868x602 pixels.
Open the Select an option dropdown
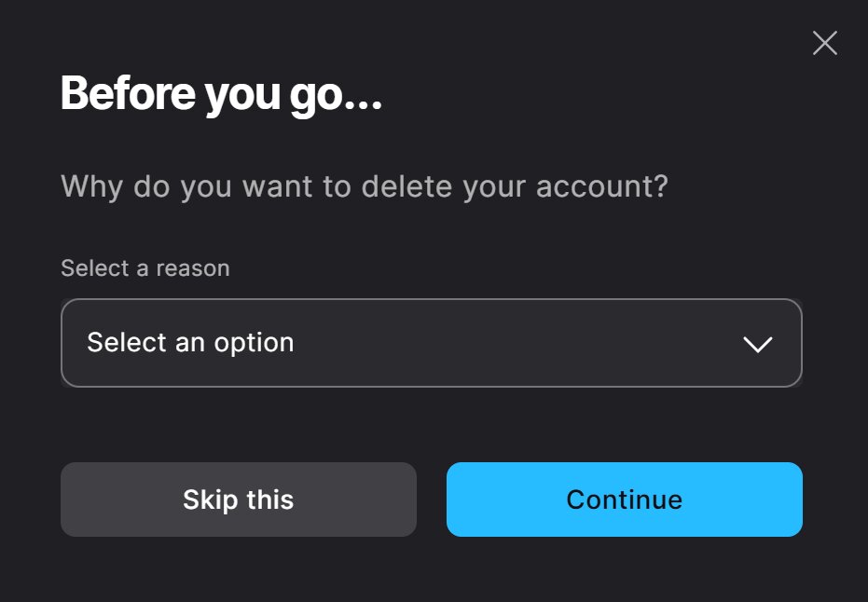[431, 343]
